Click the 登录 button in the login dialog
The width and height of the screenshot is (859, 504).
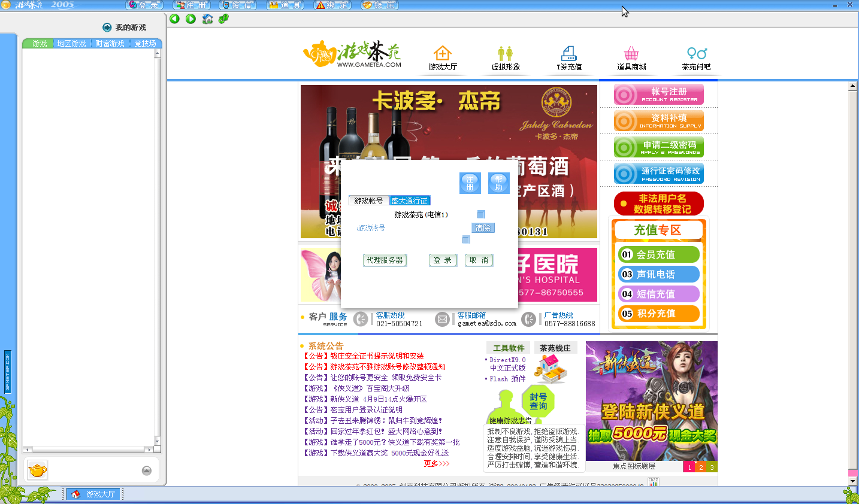tap(443, 260)
